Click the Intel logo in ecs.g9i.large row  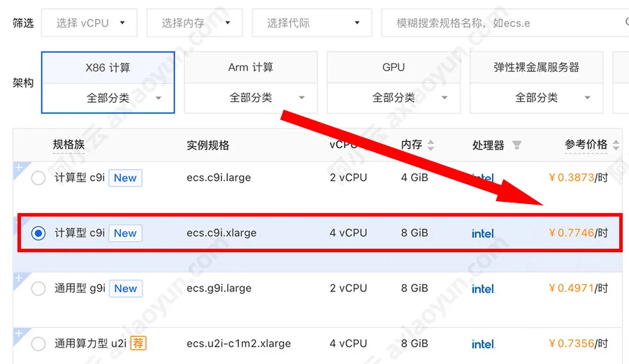(x=483, y=289)
